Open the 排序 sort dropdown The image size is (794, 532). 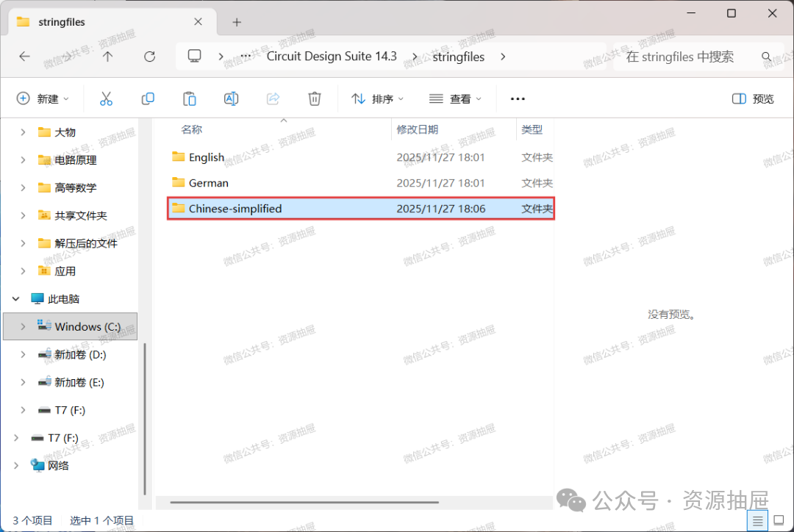pyautogui.click(x=377, y=98)
